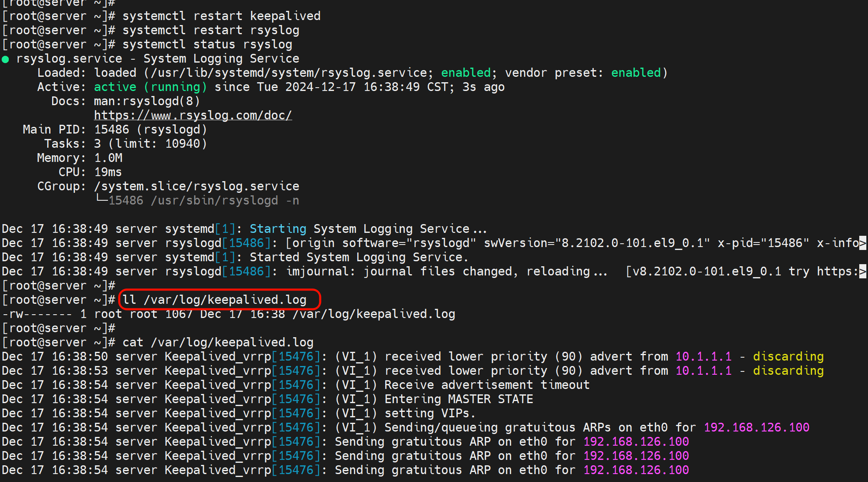Click the 'man:rsyslogd(8)' docs entry
Screen dimensions: 868x482
click(147, 101)
